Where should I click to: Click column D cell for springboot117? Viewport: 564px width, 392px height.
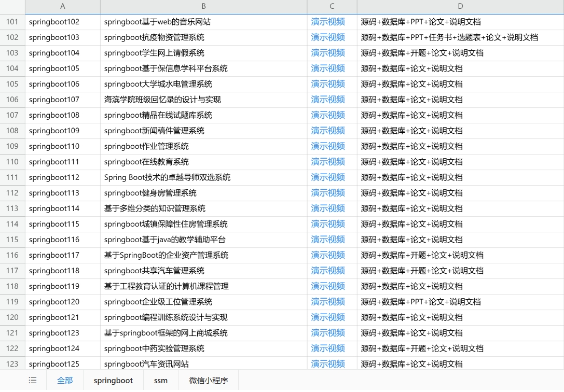(x=460, y=255)
